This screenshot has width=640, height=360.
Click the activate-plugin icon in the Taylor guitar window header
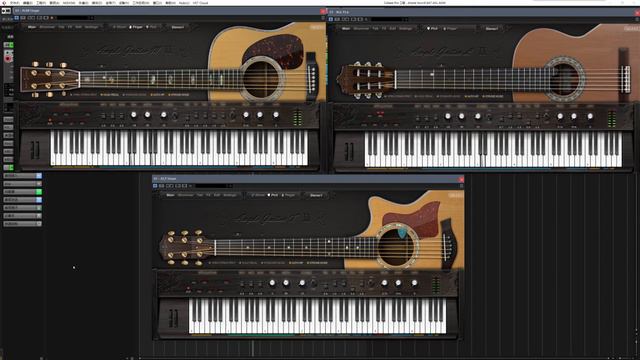(x=155, y=186)
